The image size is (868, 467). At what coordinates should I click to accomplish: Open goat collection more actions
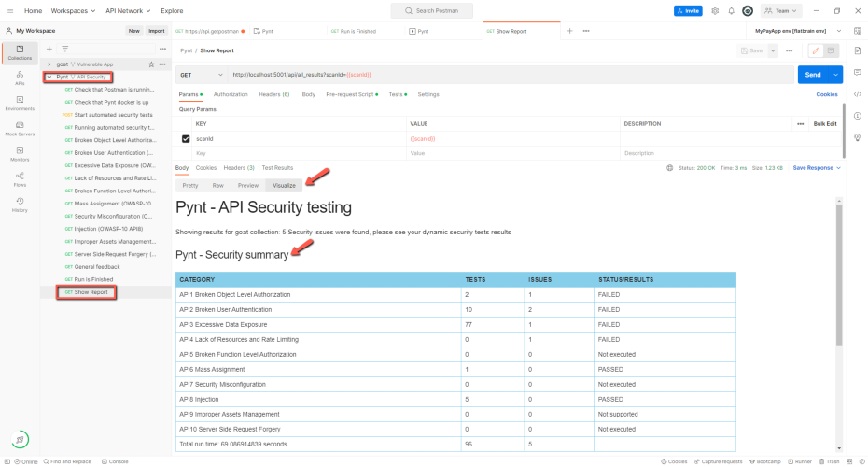point(162,64)
